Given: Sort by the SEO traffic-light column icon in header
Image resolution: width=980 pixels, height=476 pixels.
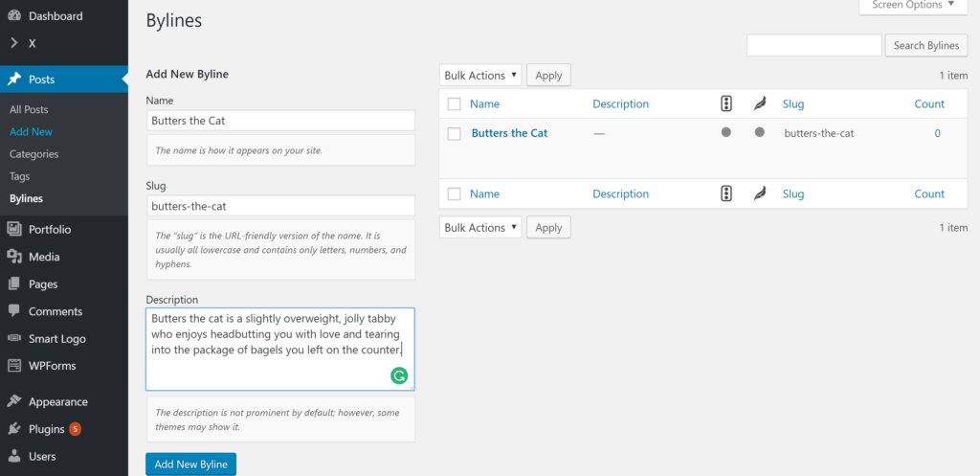Looking at the screenshot, I should [x=725, y=103].
